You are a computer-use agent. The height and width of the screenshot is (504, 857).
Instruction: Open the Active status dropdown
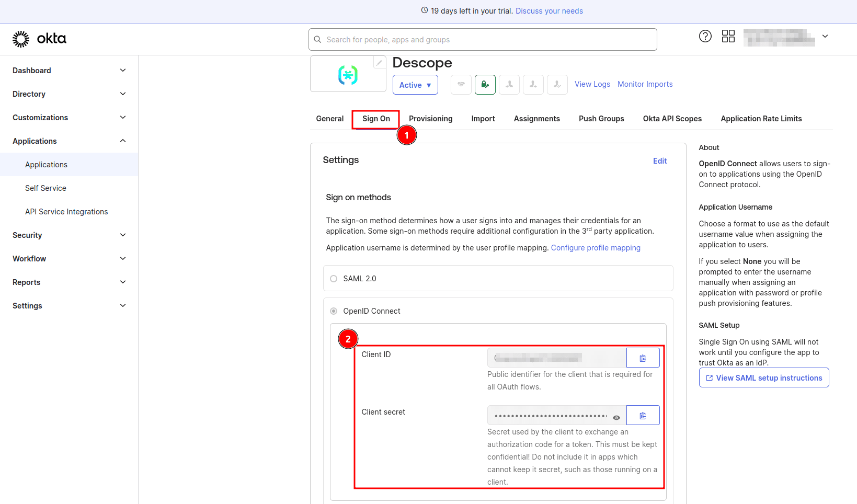[415, 85]
